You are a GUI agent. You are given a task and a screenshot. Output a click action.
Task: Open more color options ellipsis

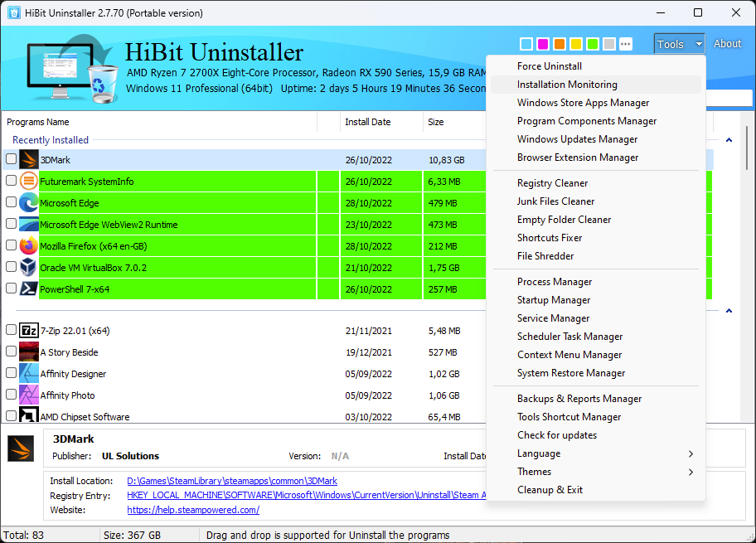pyautogui.click(x=625, y=44)
